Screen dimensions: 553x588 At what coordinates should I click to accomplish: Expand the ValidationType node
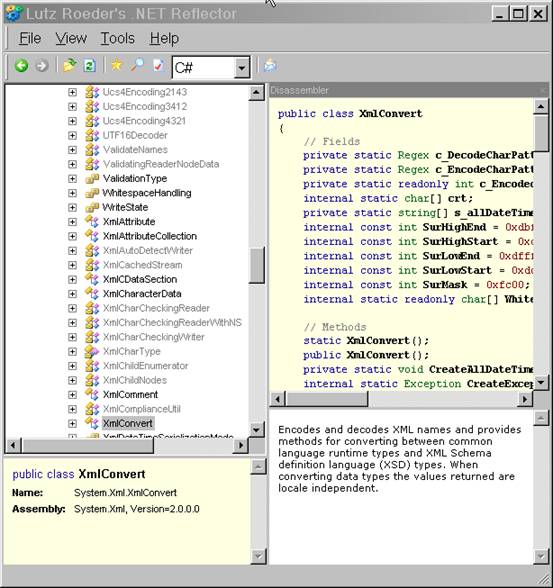point(72,179)
